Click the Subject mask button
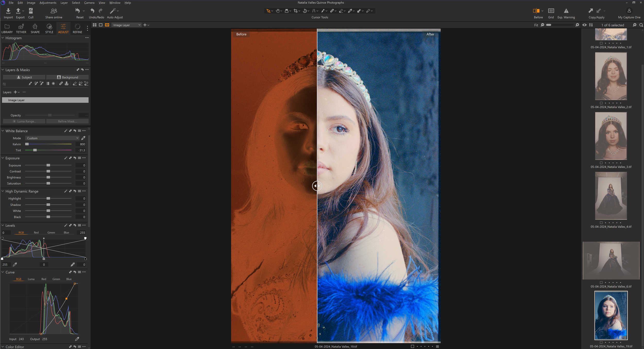Screen dimensions: 644x349 [24, 77]
